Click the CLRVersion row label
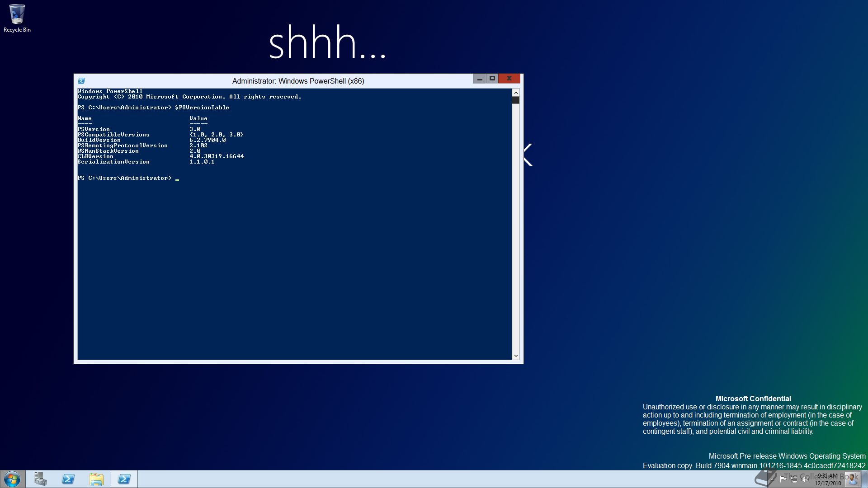This screenshot has width=868, height=488. point(95,156)
